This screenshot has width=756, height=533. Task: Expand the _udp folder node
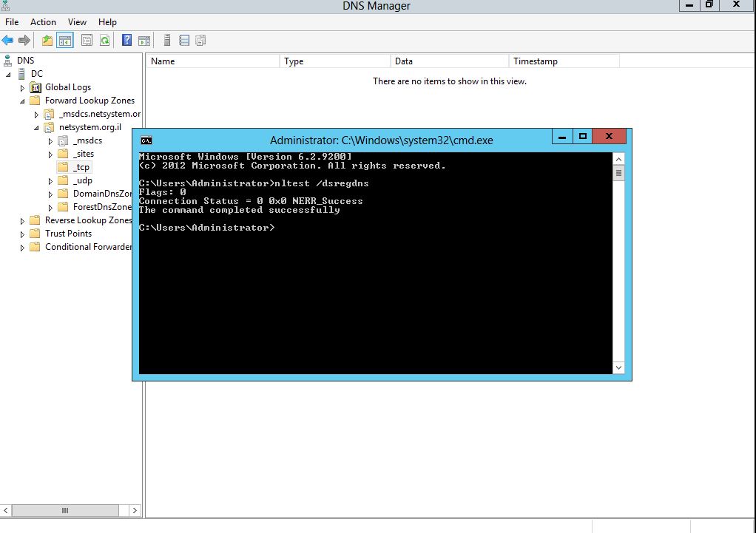click(x=50, y=181)
